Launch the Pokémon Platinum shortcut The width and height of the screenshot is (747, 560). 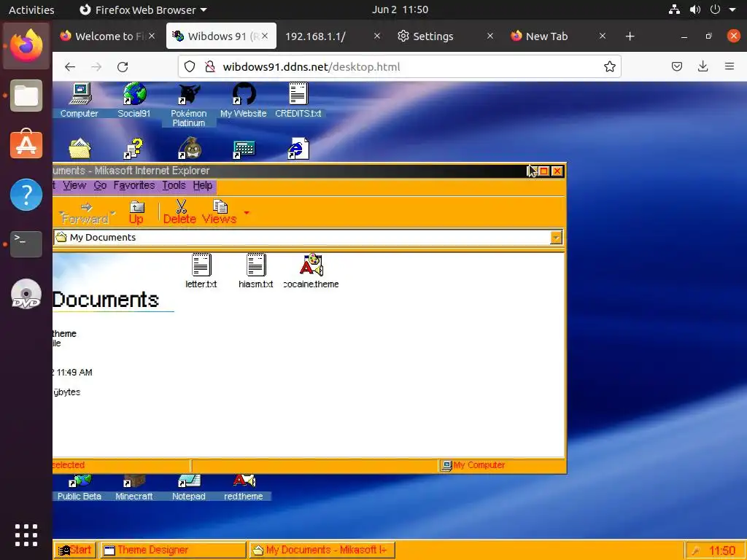[189, 105]
